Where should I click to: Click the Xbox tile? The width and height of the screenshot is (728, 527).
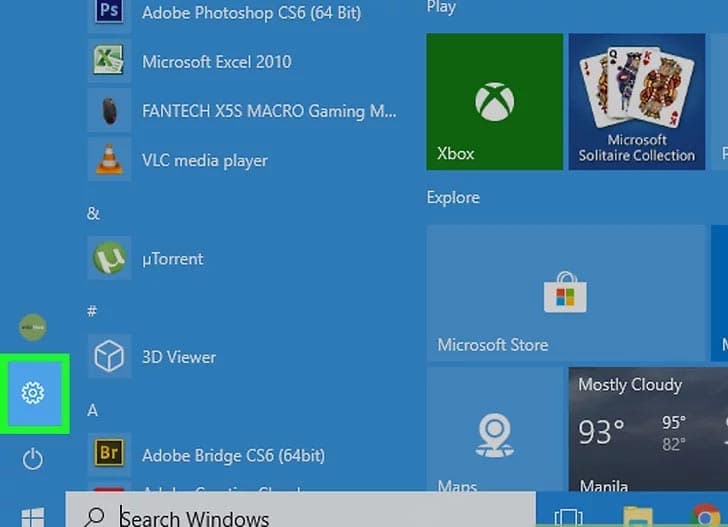click(x=494, y=100)
